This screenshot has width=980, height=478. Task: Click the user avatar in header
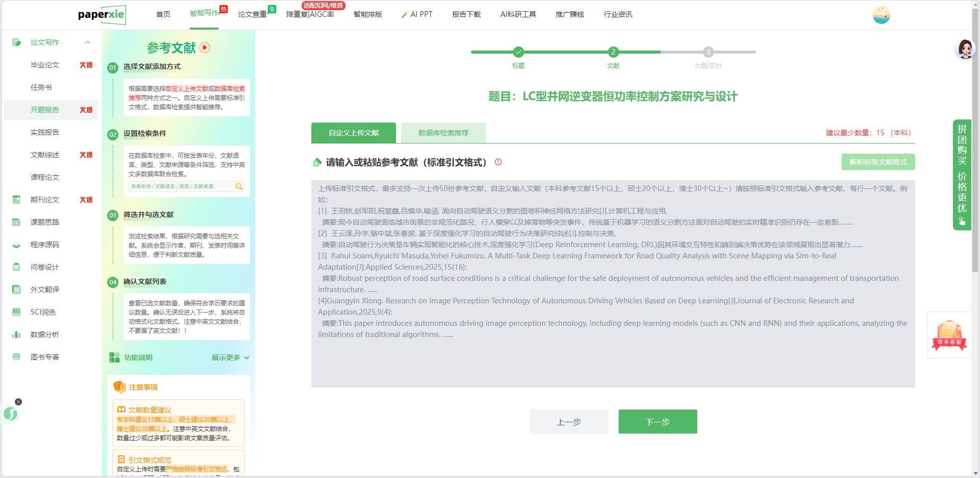click(x=881, y=15)
